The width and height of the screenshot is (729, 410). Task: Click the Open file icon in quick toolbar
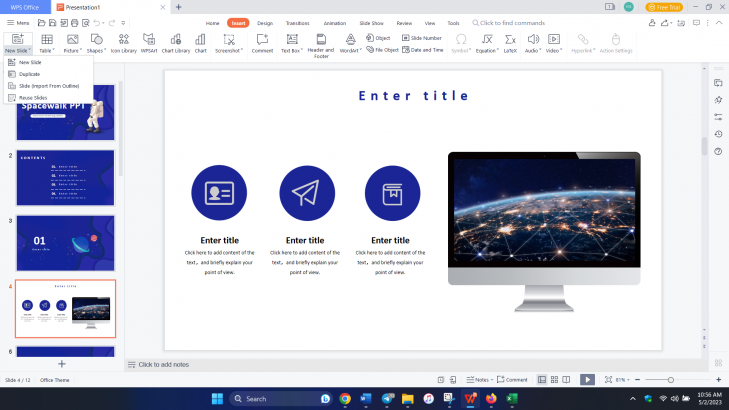pyautogui.click(x=41, y=23)
